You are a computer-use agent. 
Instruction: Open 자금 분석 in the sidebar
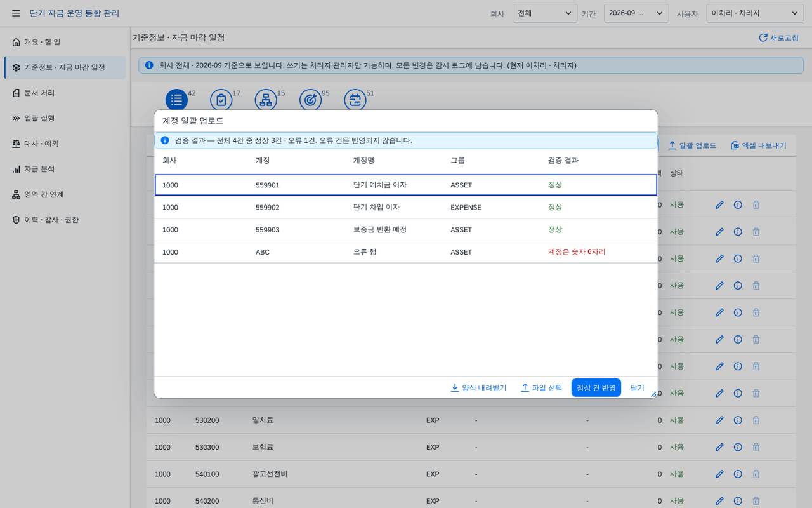[x=65, y=169]
